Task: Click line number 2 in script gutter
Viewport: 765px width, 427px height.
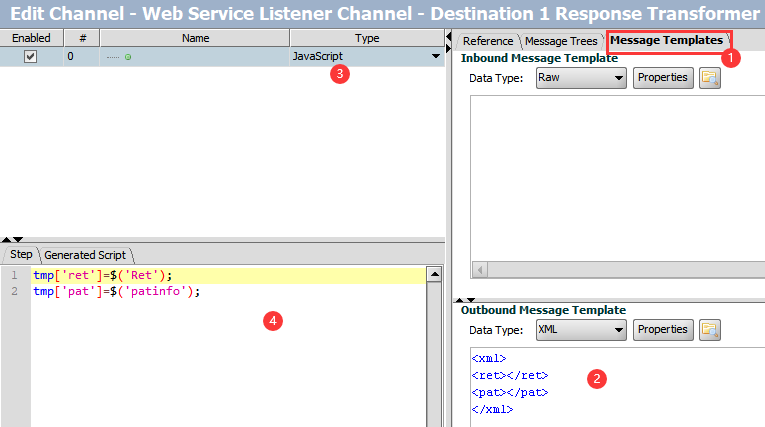Action: pos(15,292)
